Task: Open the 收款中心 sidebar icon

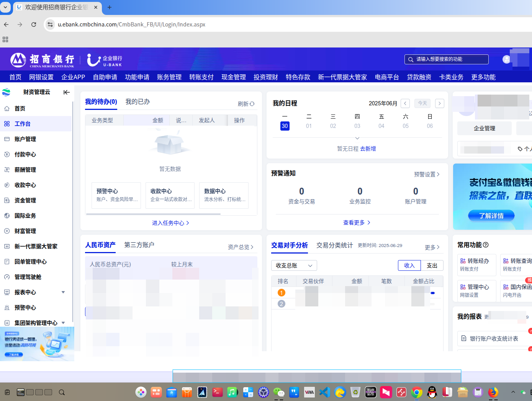Action: [7, 185]
